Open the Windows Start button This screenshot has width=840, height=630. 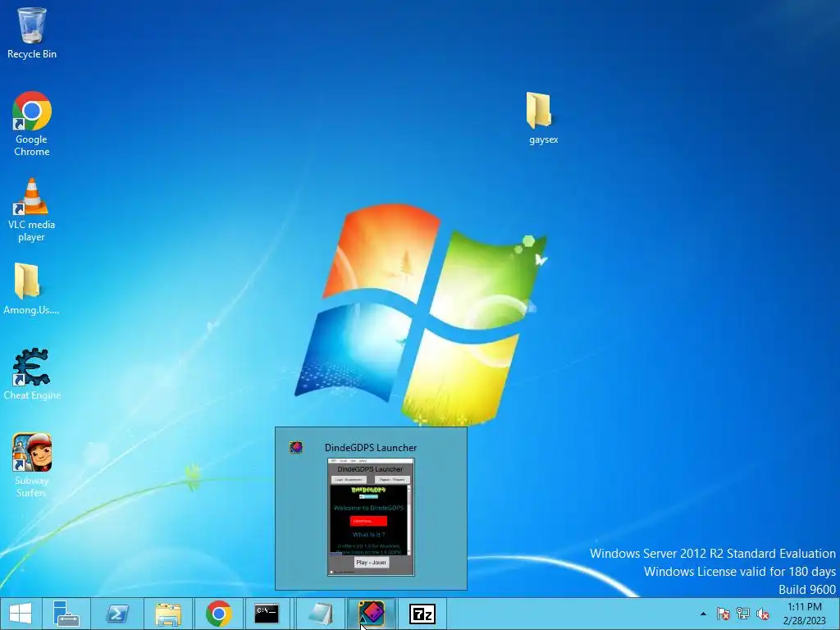[21, 614]
